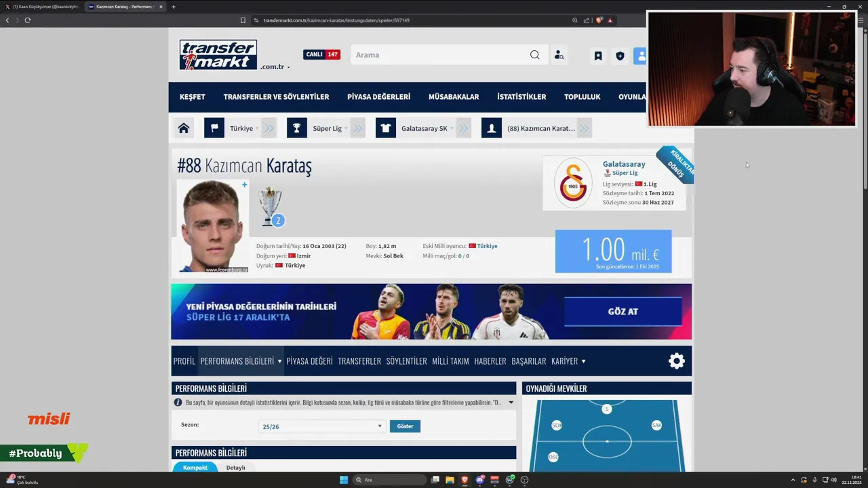
Task: Expand the (88) Kazımcan Karat... dropdown
Action: coord(585,128)
